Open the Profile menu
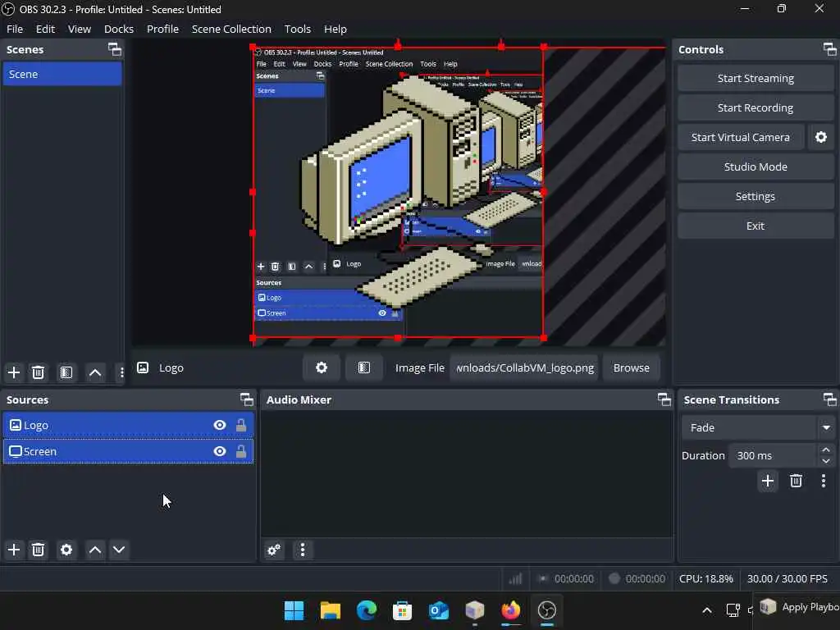 (x=163, y=29)
